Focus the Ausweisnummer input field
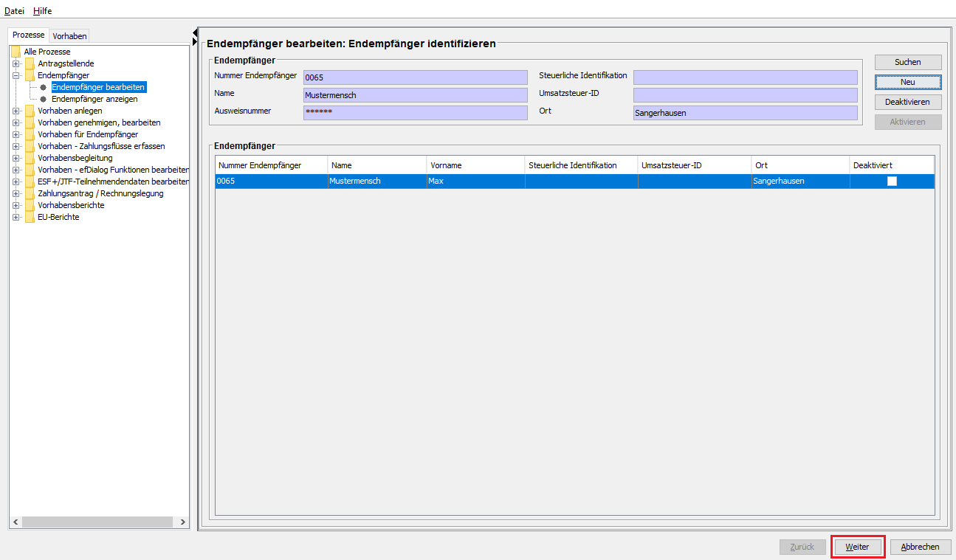This screenshot has height=560, width=956. coord(416,113)
